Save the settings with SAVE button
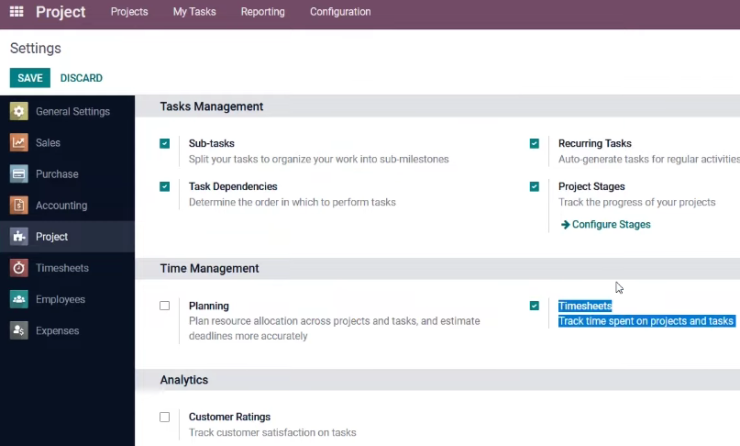 click(x=30, y=78)
